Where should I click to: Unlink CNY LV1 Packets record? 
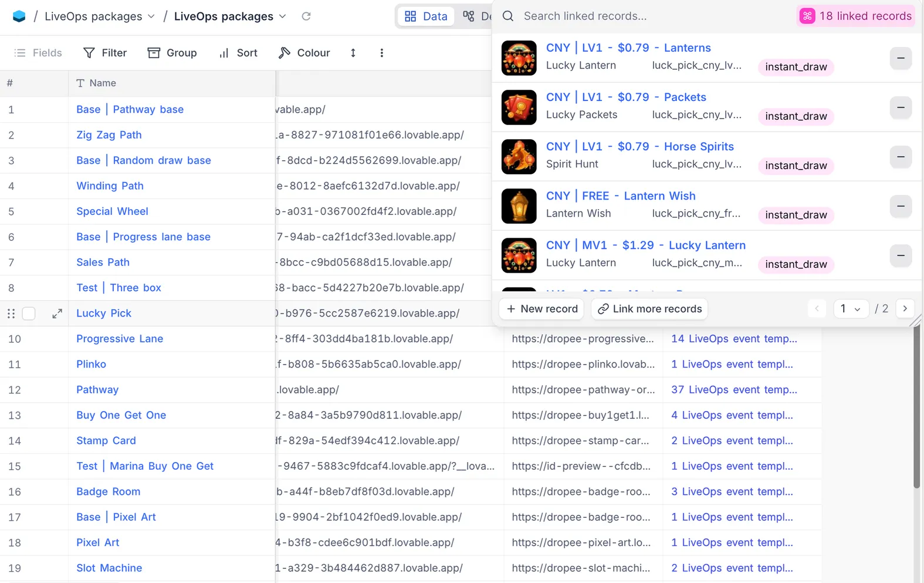[x=901, y=107]
